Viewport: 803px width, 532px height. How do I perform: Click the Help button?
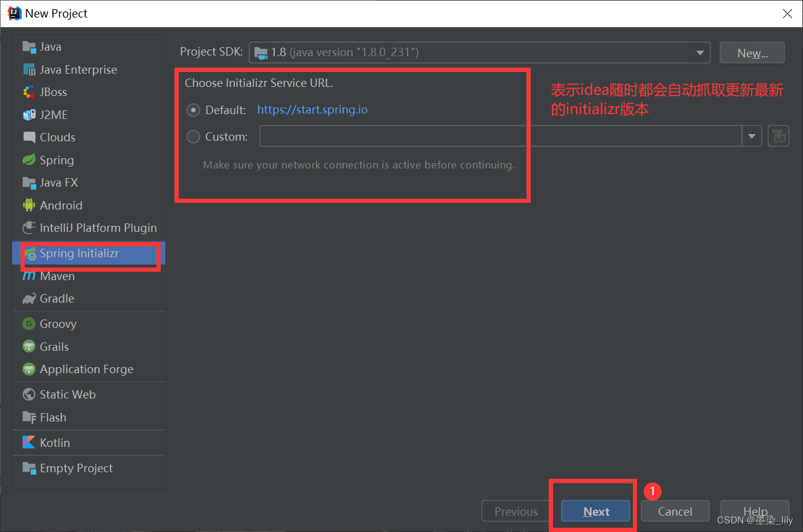[x=755, y=511]
